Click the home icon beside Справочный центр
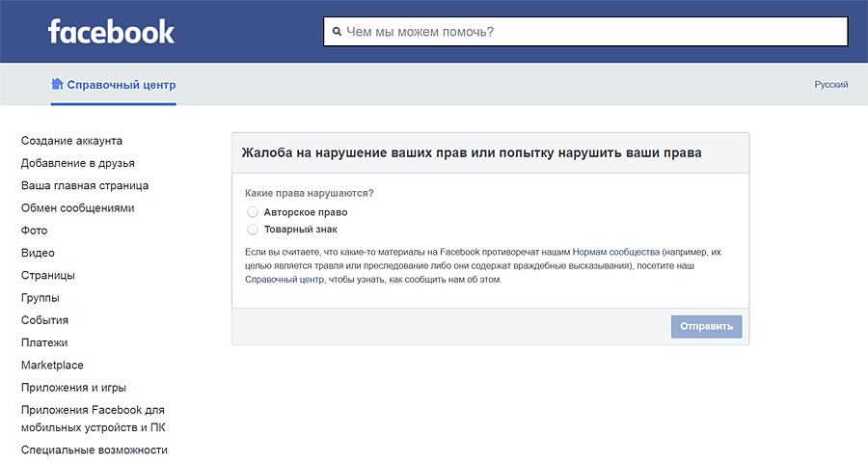 (x=58, y=84)
